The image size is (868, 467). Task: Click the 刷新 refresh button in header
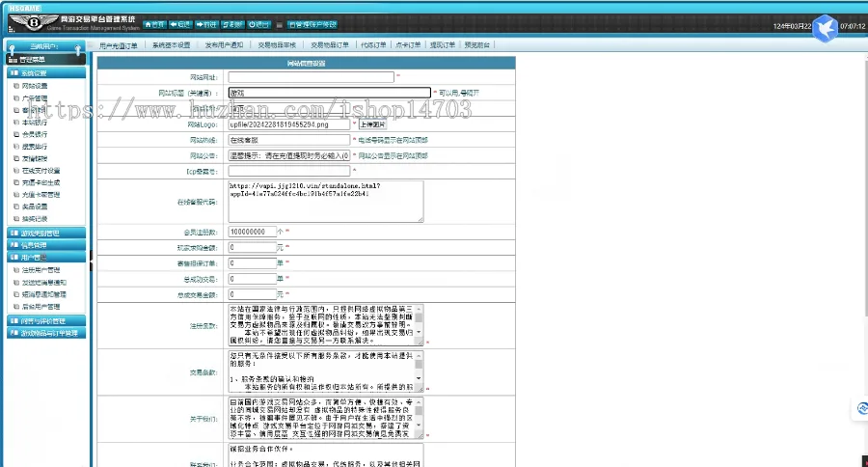point(231,24)
